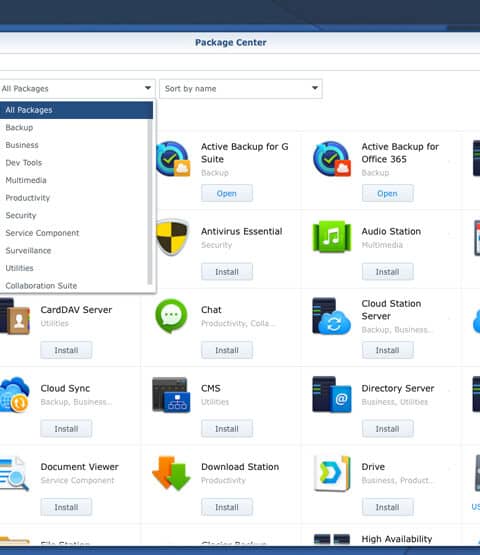Open Active Backup for Office 365
The height and width of the screenshot is (555, 480).
[387, 193]
